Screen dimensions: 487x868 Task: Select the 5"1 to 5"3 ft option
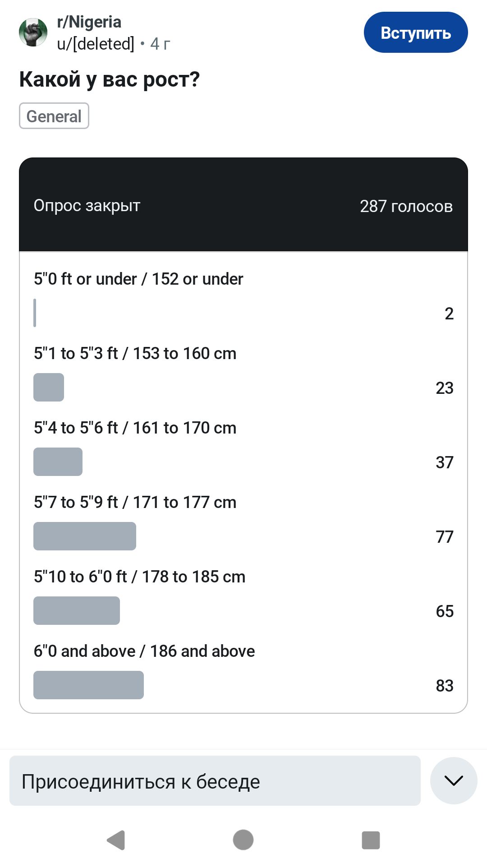[135, 354]
